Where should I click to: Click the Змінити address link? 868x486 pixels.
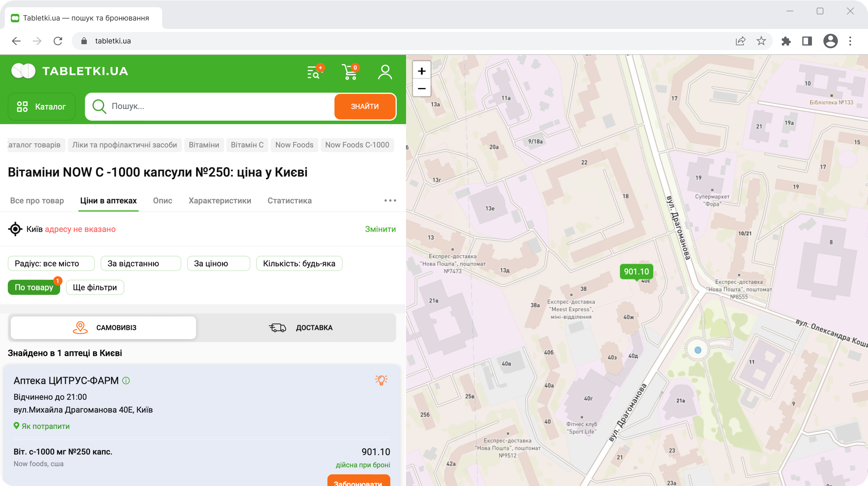point(380,229)
